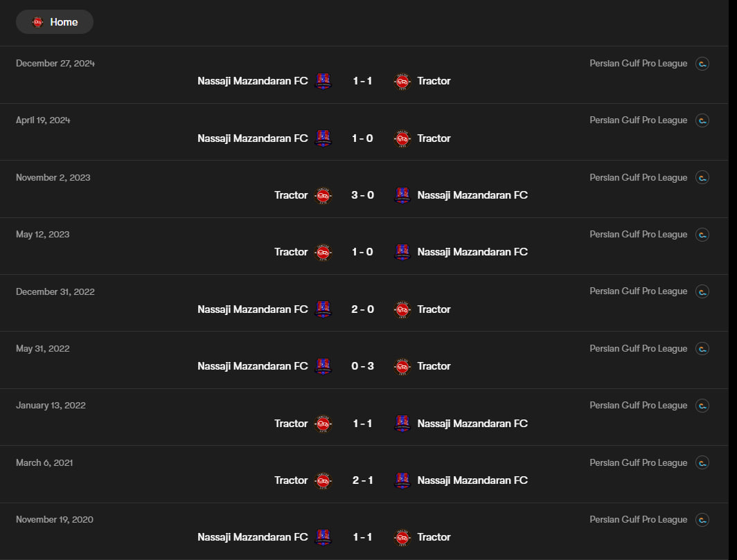This screenshot has height=560, width=737.
Task: Open the 2 - 1 score from March 6, 2021
Action: click(x=362, y=480)
